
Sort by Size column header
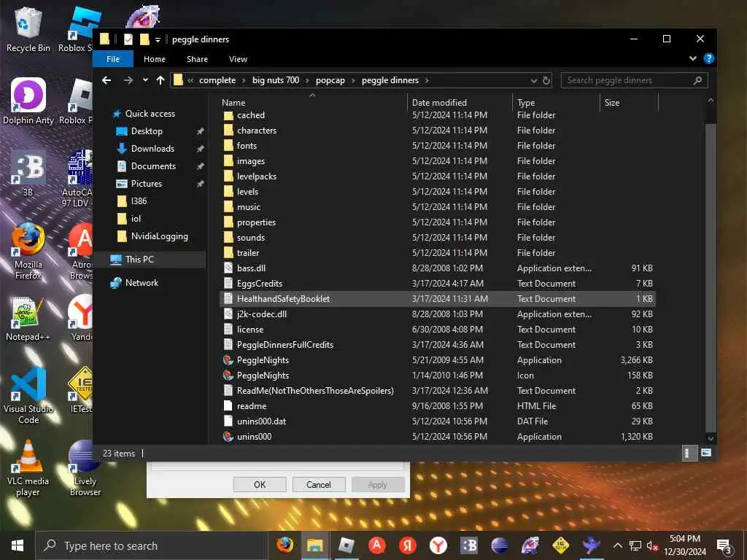[612, 102]
